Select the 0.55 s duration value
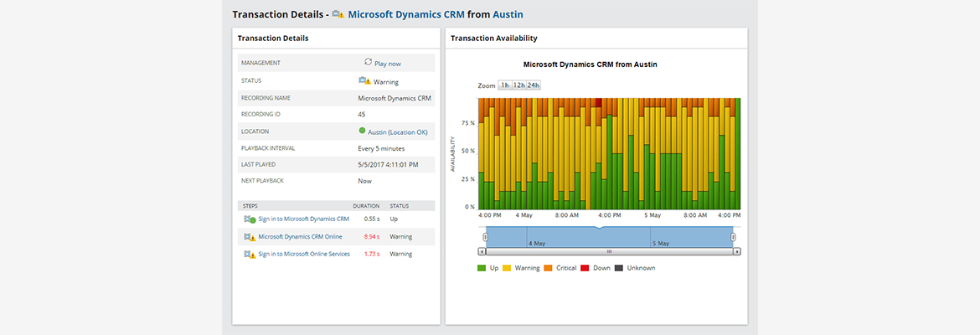The width and height of the screenshot is (980, 335). (x=372, y=219)
